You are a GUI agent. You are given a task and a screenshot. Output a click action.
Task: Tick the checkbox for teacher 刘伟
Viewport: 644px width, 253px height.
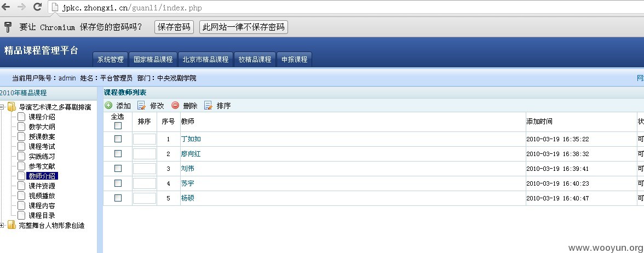118,169
